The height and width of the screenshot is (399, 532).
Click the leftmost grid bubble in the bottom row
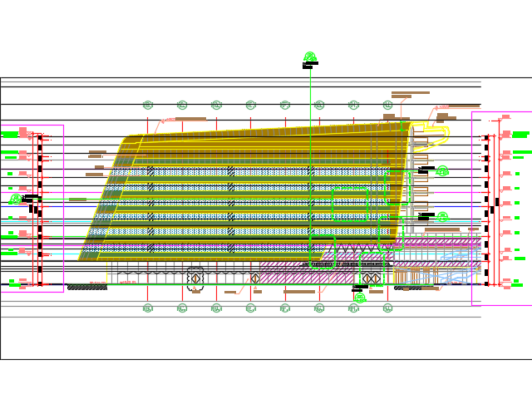tap(148, 308)
